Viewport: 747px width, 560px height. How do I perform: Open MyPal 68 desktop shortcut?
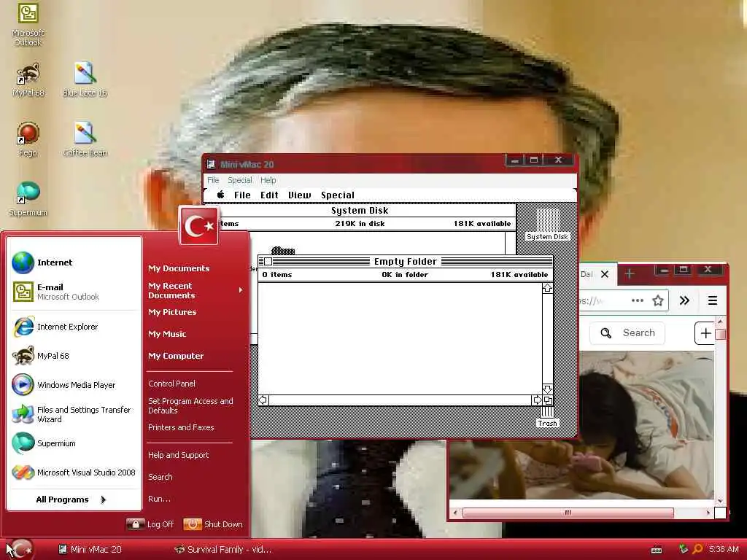click(28, 79)
